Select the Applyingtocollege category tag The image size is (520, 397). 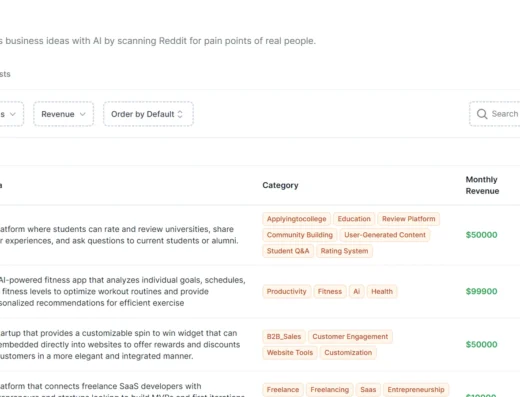click(x=296, y=219)
